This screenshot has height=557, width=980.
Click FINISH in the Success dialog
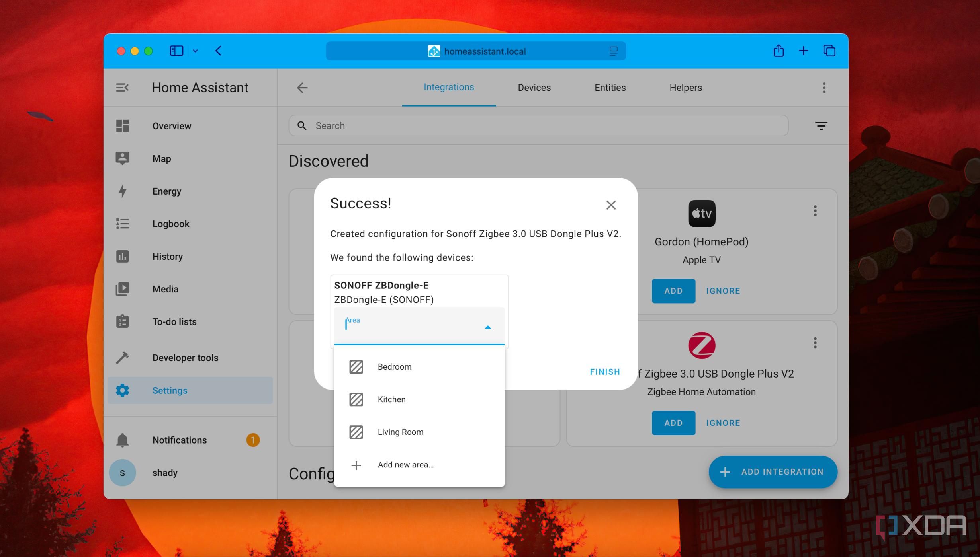click(605, 372)
